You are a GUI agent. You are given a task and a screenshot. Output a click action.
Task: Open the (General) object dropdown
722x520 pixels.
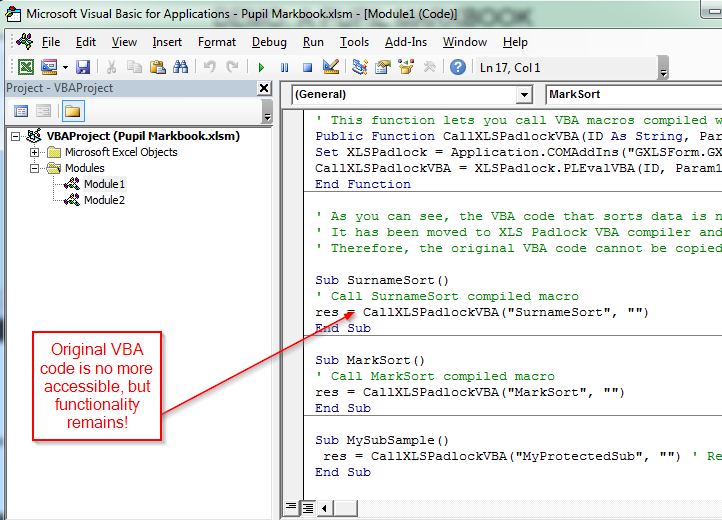(524, 94)
